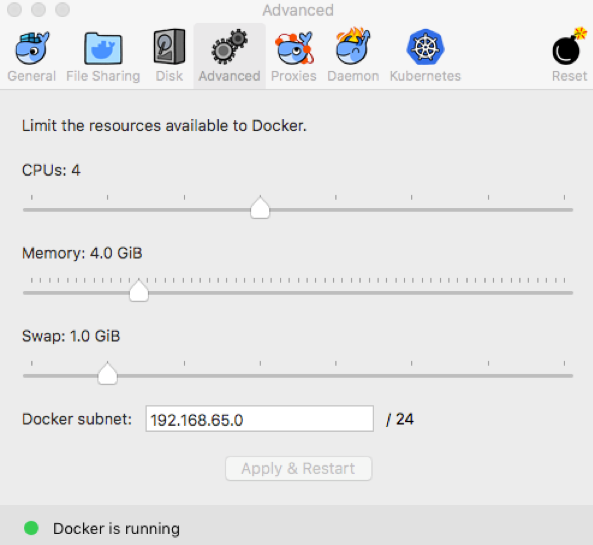
Task: Select the Advanced gears icon
Action: click(x=230, y=47)
